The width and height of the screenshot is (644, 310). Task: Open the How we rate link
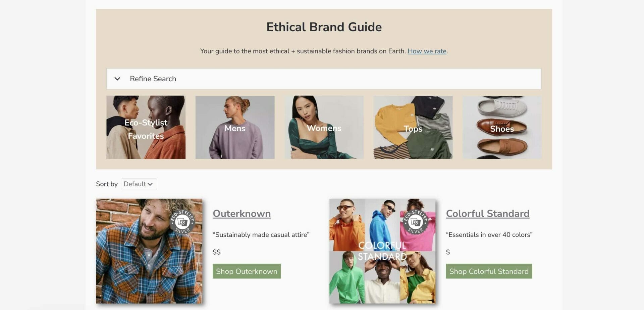[x=427, y=51]
